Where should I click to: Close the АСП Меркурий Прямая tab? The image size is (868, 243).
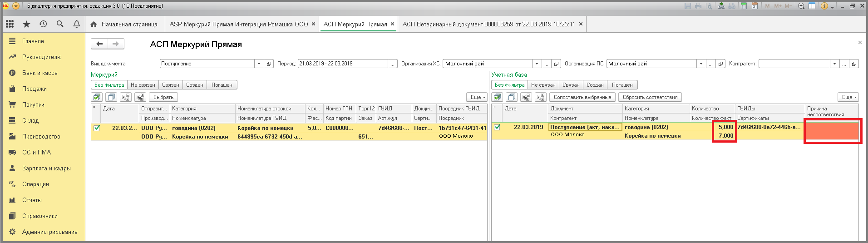(393, 24)
